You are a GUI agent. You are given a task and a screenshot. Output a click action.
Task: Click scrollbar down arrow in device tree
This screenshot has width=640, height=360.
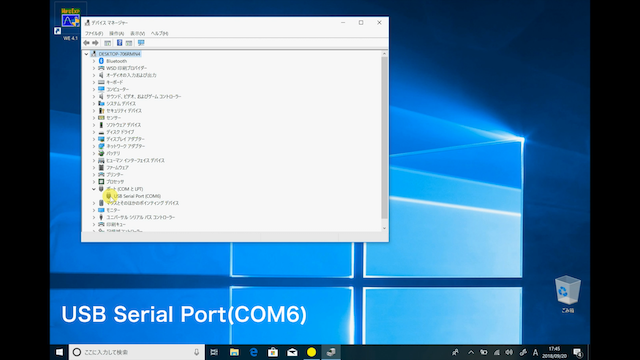(x=384, y=228)
